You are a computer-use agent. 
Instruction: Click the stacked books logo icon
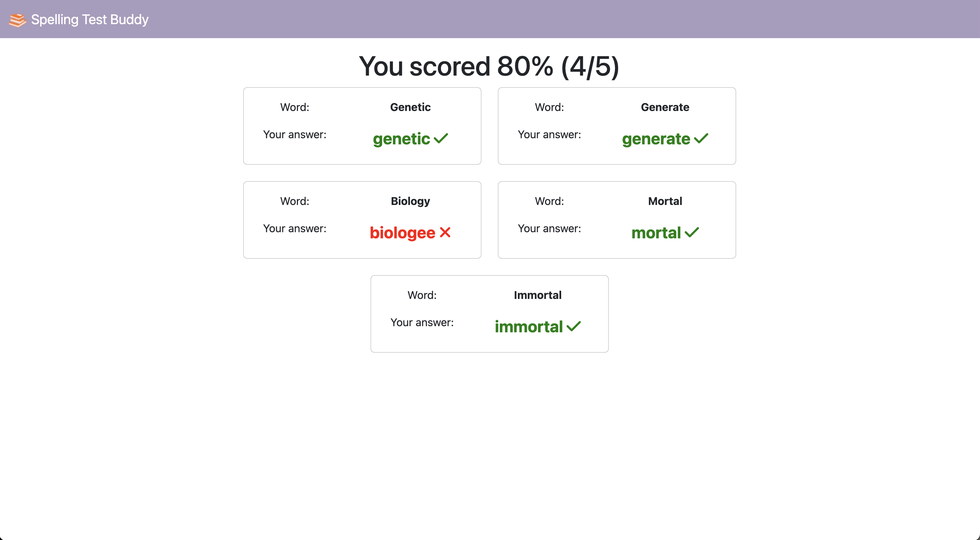pos(17,19)
